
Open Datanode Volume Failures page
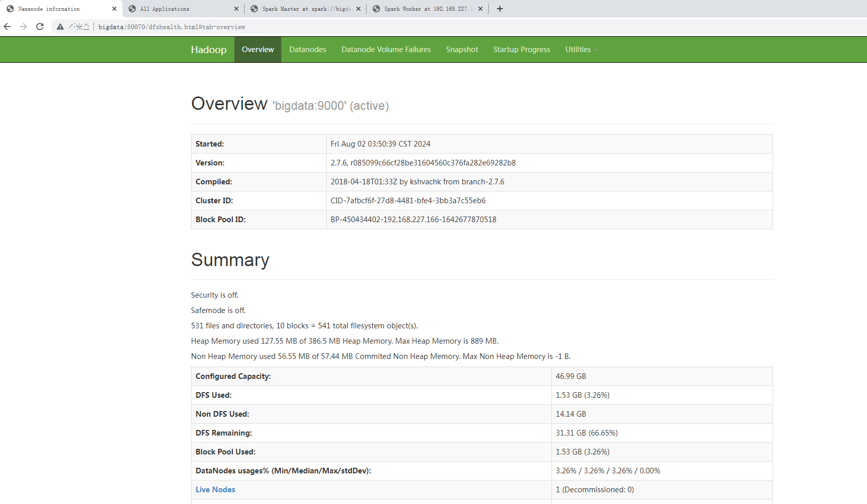click(x=386, y=50)
